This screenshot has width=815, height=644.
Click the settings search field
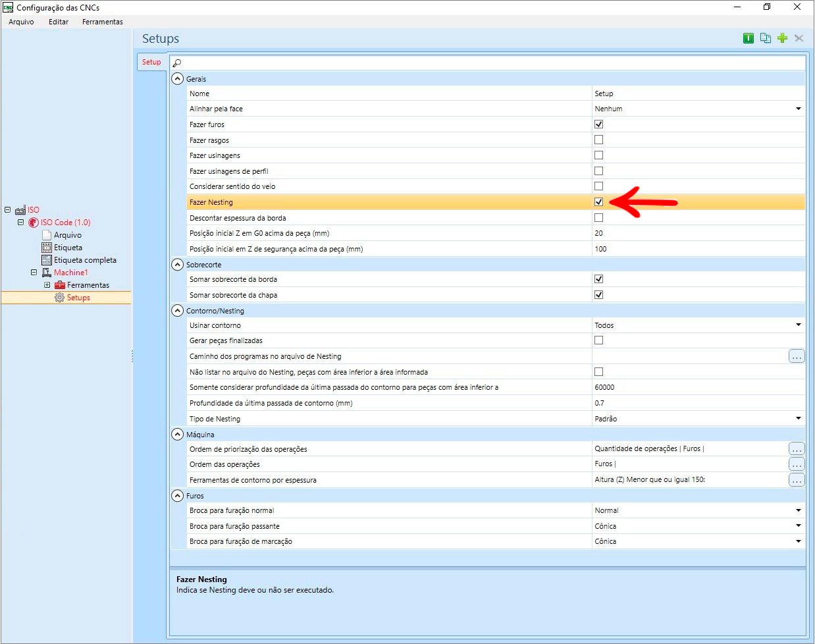point(487,63)
